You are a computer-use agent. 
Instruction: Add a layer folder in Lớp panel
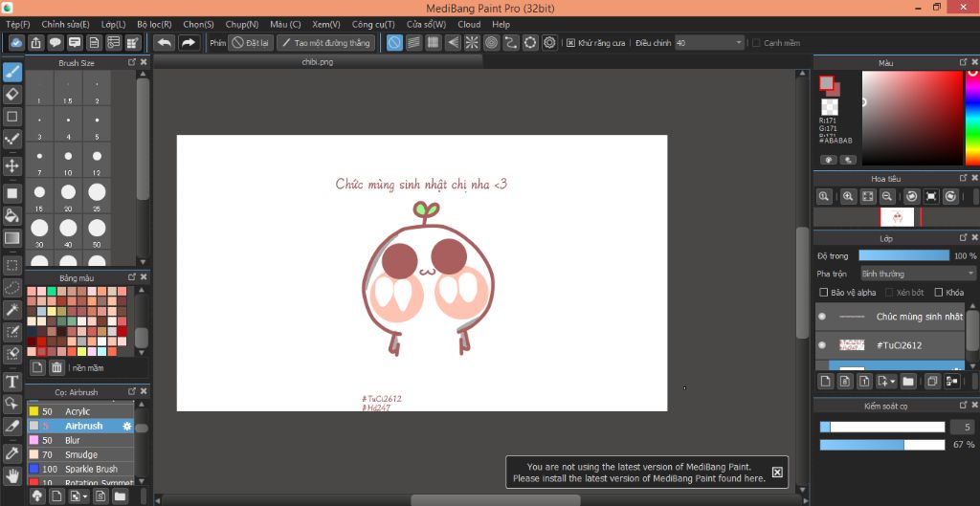908,381
